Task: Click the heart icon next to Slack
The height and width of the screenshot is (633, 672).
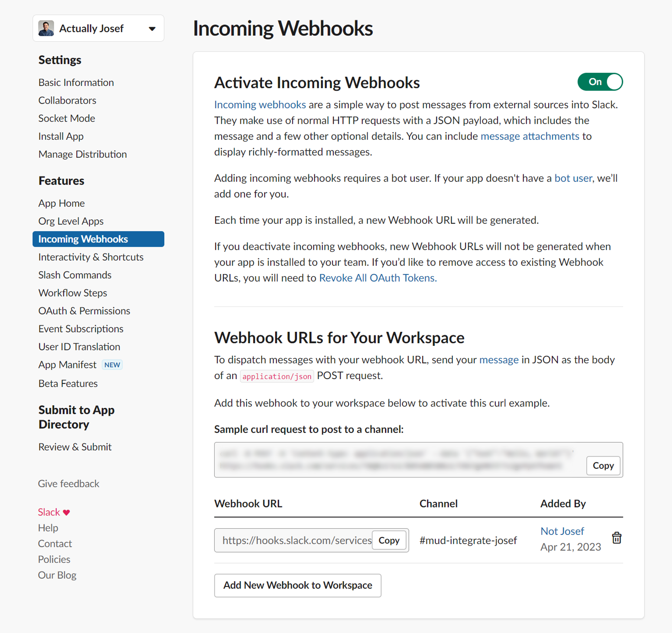Action: (x=66, y=512)
